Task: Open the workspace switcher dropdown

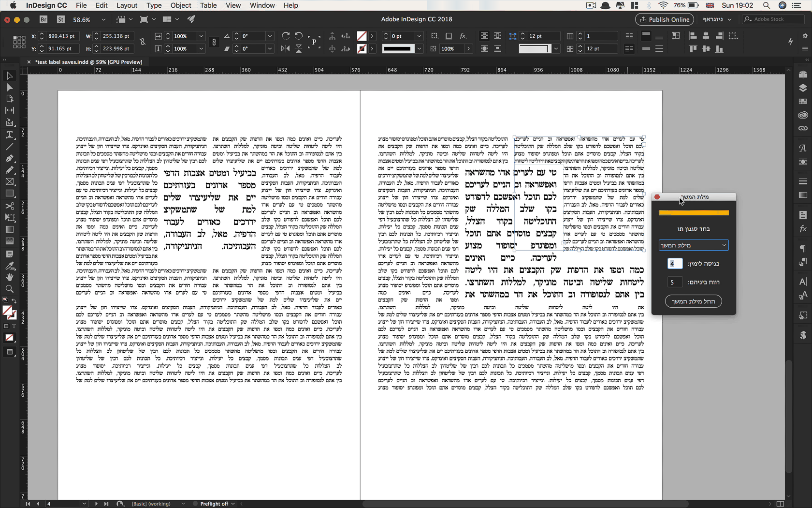Action: [x=717, y=19]
